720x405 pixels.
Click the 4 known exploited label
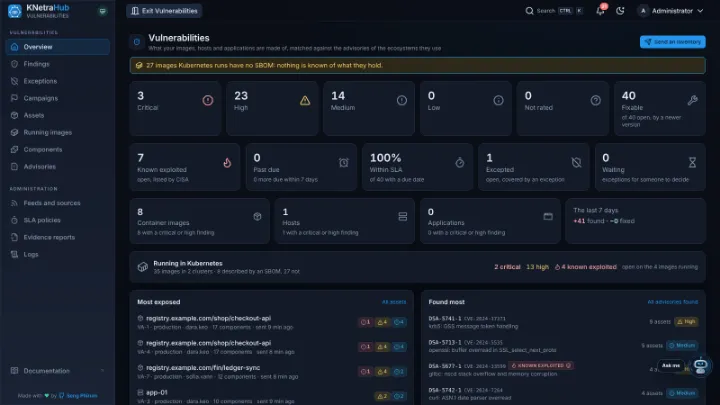point(585,267)
